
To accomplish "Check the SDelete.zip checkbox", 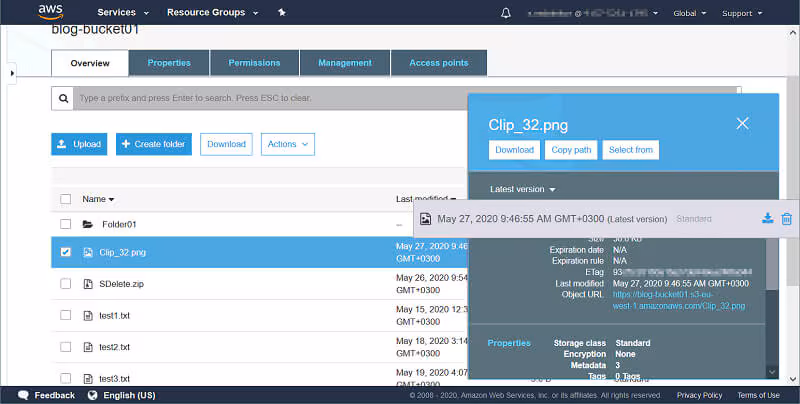I will pyautogui.click(x=65, y=284).
